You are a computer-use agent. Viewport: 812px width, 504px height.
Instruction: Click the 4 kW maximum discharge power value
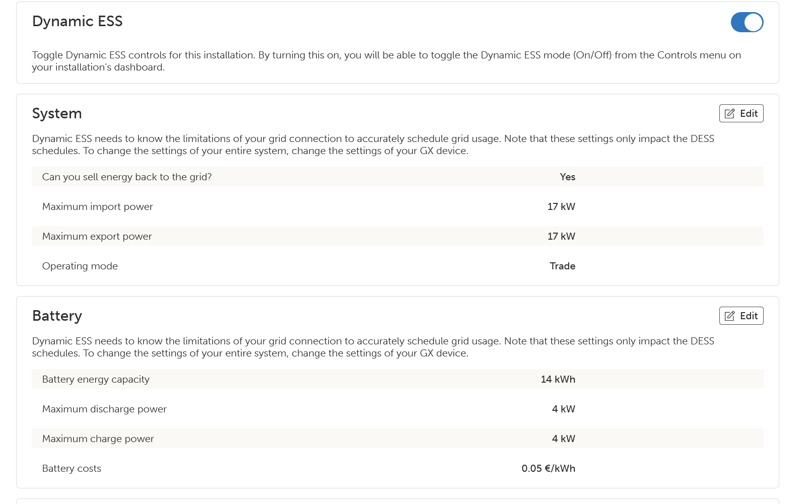click(x=563, y=409)
